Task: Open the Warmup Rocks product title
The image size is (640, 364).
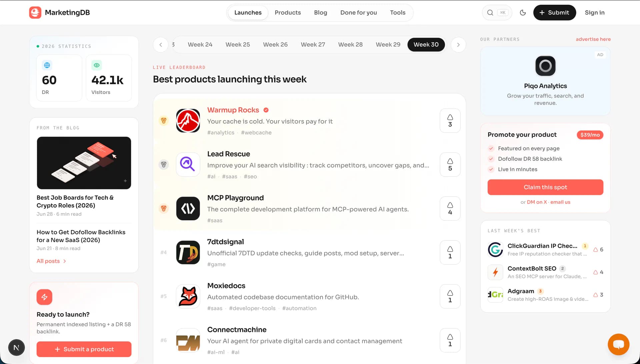Action: coord(233,110)
